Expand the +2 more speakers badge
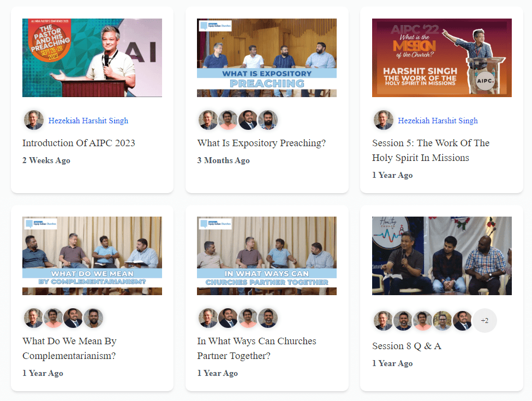Viewport: 532px width, 401px height. tap(485, 321)
